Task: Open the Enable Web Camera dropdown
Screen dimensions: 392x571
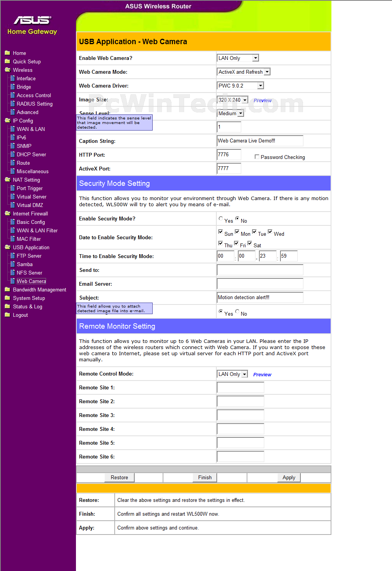Action: click(x=238, y=58)
